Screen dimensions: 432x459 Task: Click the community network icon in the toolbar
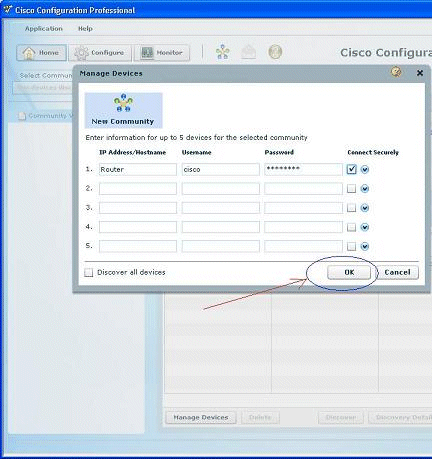pyautogui.click(x=223, y=52)
